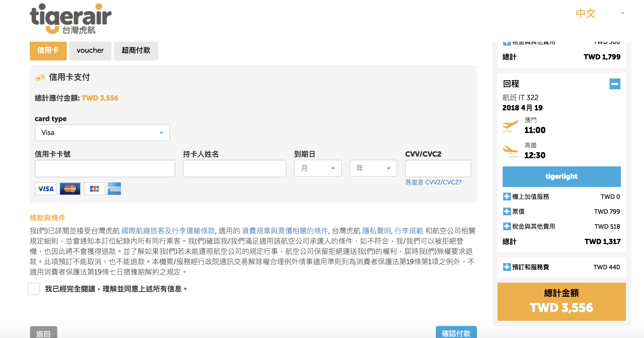Open the expiry year 年 dropdown

click(x=373, y=168)
